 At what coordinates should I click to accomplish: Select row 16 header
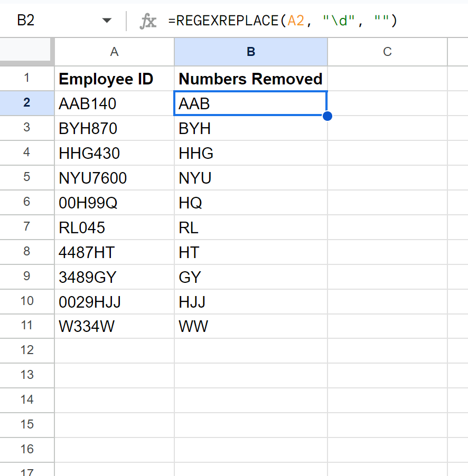27,450
